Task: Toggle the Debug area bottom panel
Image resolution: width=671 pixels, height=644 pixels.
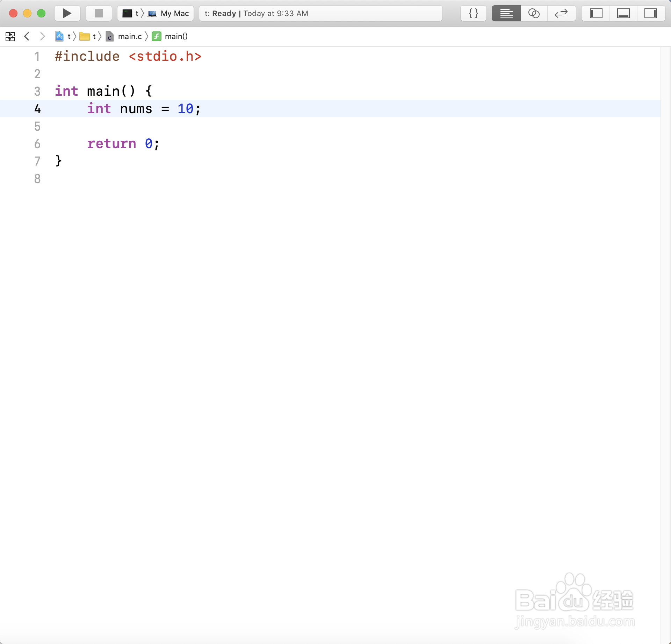Action: click(x=623, y=13)
